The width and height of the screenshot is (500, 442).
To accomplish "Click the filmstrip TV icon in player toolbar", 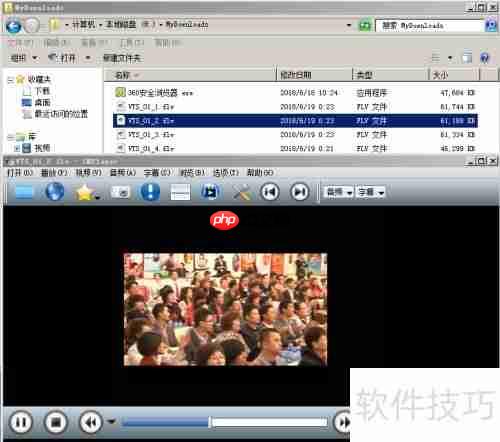I will (x=210, y=192).
